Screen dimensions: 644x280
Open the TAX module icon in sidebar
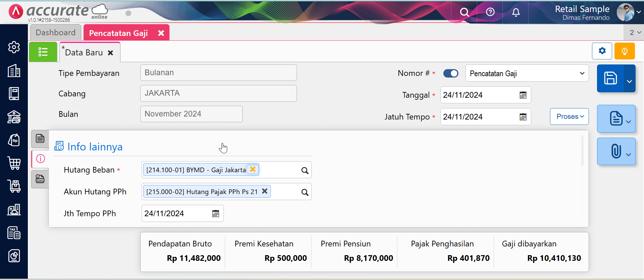click(14, 233)
